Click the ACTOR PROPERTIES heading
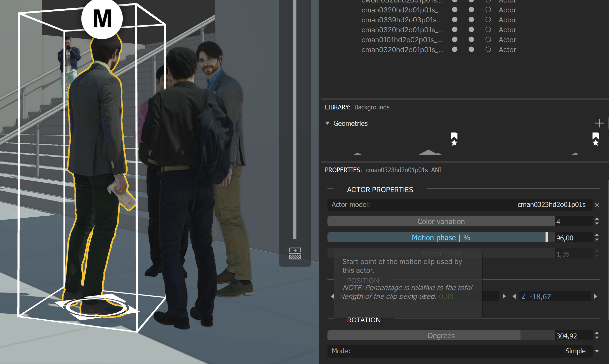The width and height of the screenshot is (609, 364). (x=380, y=190)
